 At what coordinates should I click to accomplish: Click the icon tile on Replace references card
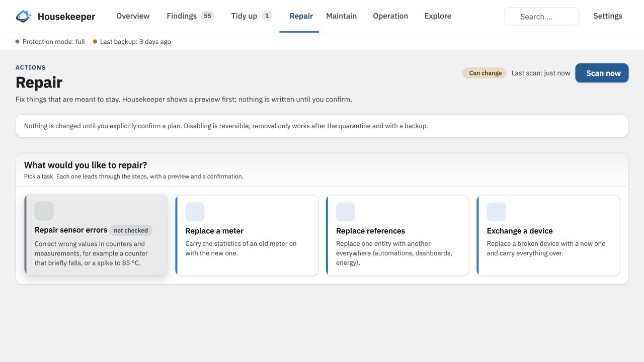pyautogui.click(x=346, y=212)
